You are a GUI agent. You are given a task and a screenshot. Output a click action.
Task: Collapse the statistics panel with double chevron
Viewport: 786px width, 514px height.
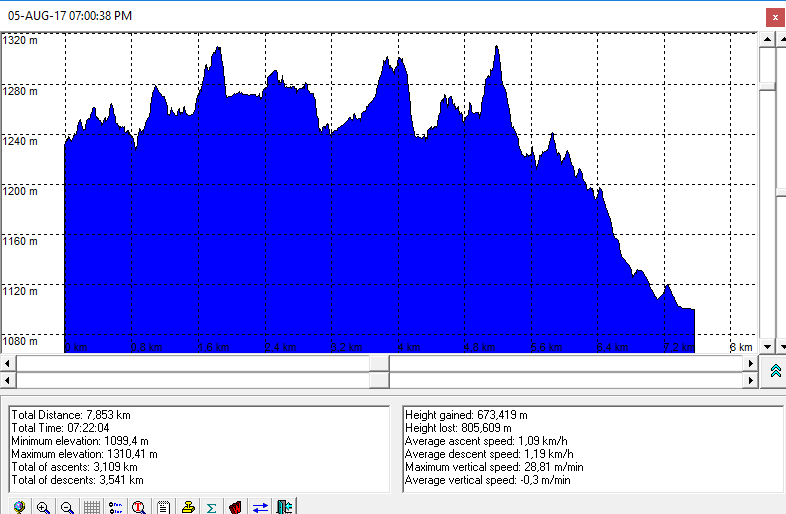(x=776, y=371)
